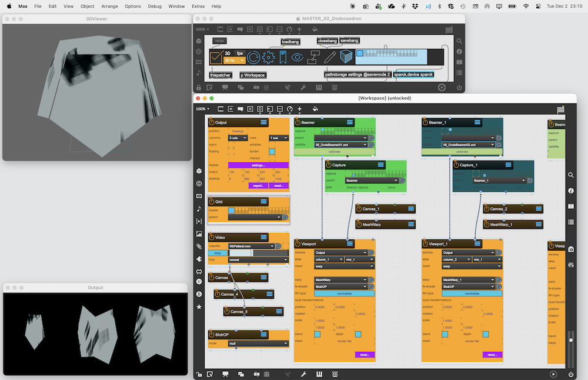Screen dimensions: 588x380
Task: Click the video playback position slider
Action: pos(253,253)
